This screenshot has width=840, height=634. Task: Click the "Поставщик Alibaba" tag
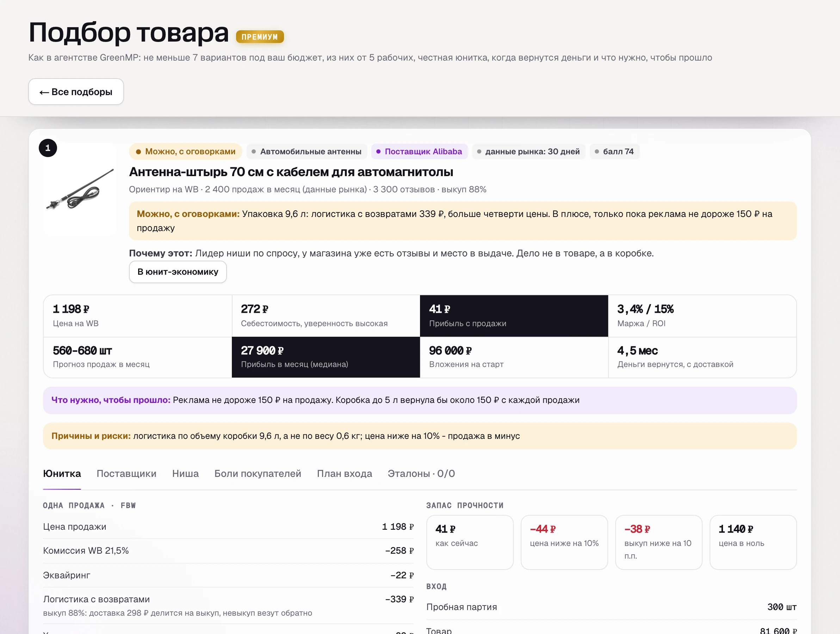click(x=419, y=151)
